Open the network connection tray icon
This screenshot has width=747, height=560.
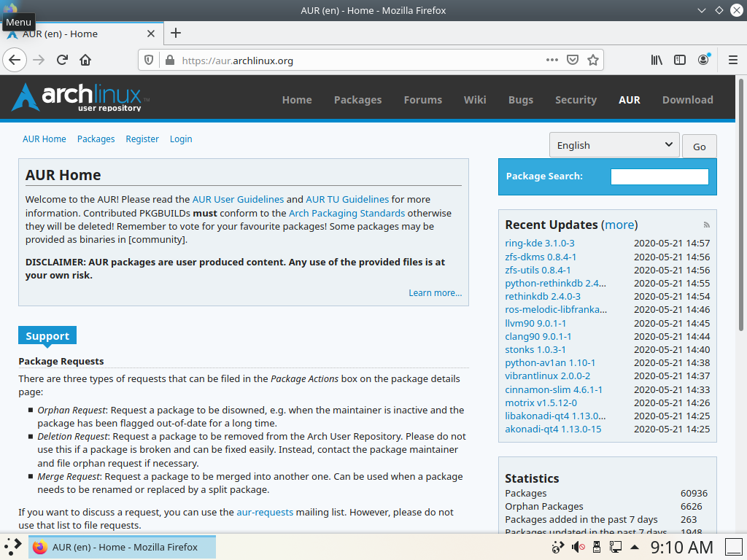[615, 547]
